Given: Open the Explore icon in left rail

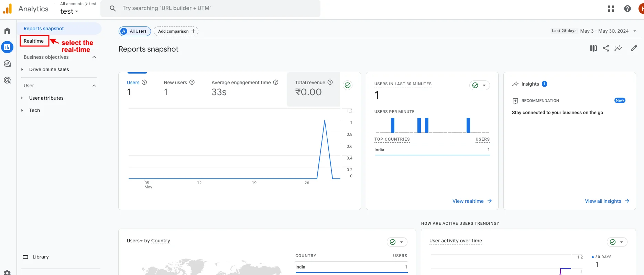Looking at the screenshot, I should [x=7, y=64].
